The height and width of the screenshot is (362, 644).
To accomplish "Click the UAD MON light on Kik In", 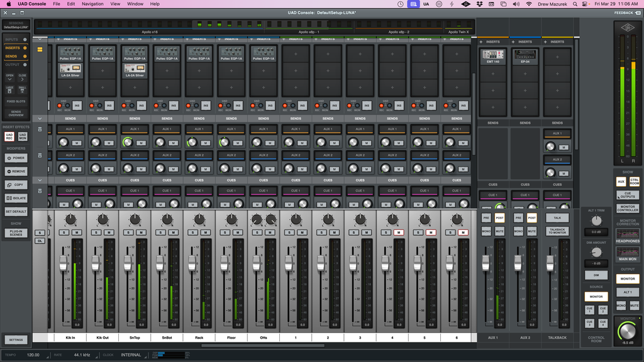I will click(x=67, y=106).
